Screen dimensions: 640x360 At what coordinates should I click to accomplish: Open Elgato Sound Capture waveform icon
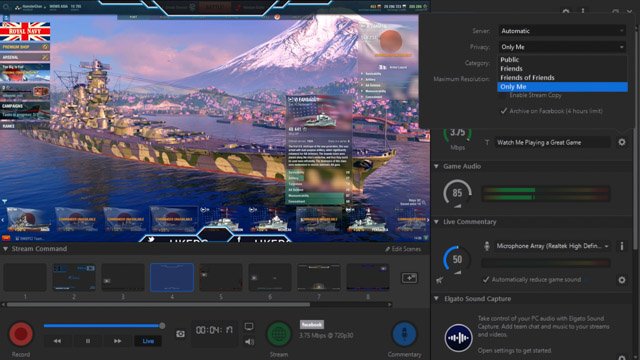(458, 338)
